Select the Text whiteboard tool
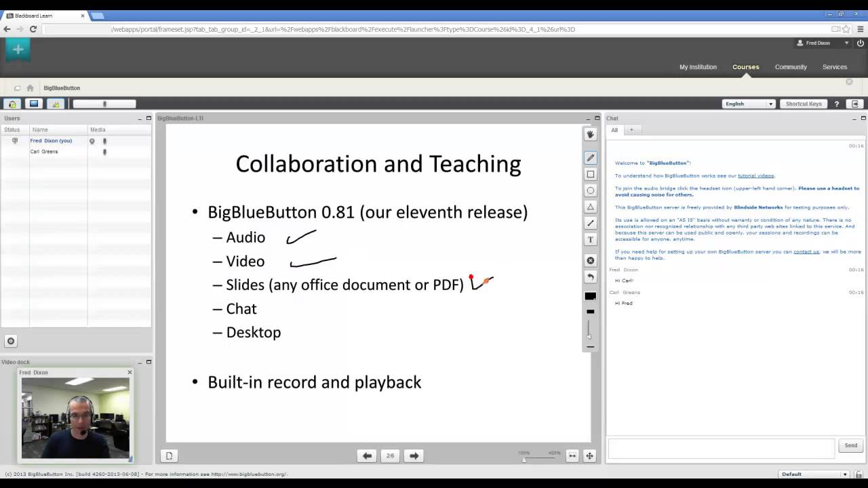868x488 pixels. click(590, 239)
